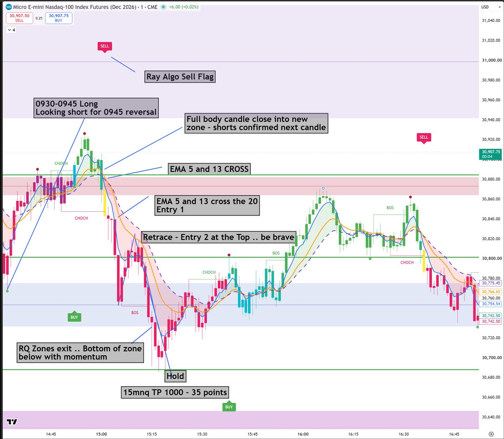Click the 31,000.00 price axis label

[x=491, y=60]
